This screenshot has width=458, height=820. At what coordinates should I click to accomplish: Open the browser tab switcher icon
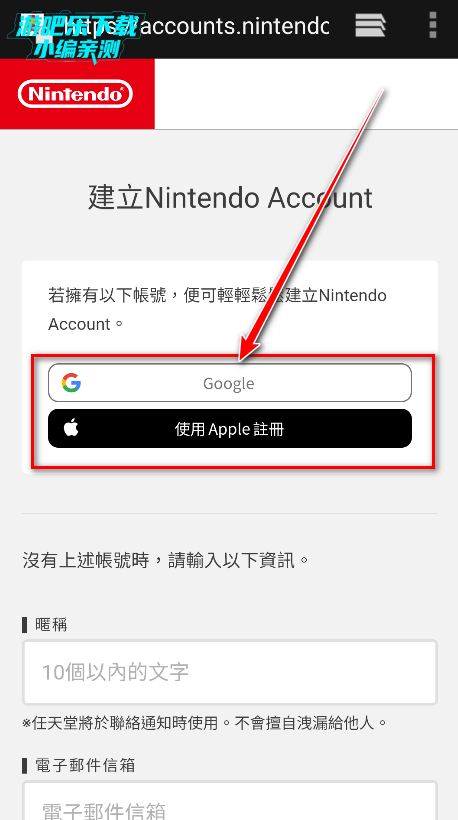(x=370, y=25)
